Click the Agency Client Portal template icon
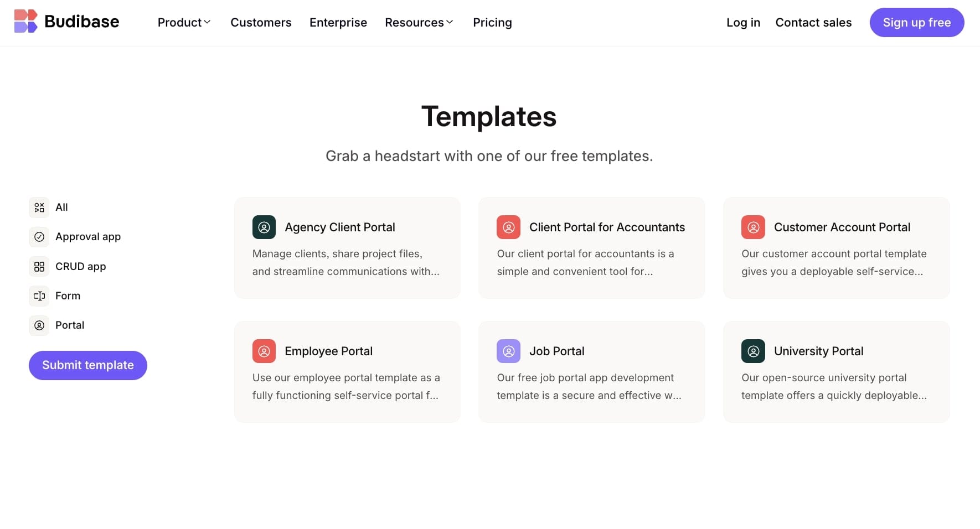Screen dimensions: 980x529 (264, 227)
